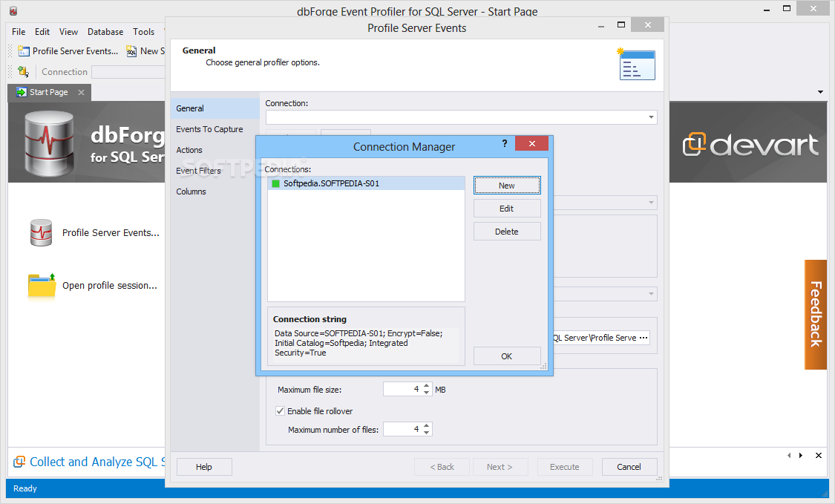Decrease Maximum file size value
The width and height of the screenshot is (835, 504).
(x=427, y=393)
